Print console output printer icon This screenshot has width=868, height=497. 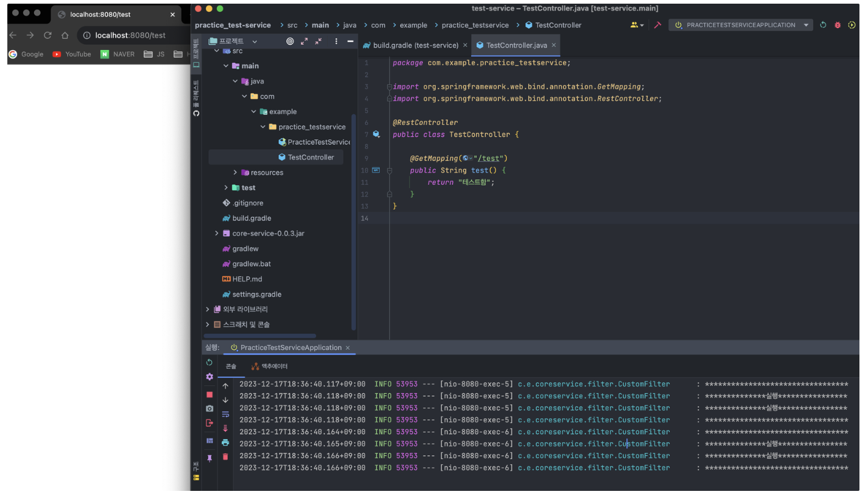point(225,442)
